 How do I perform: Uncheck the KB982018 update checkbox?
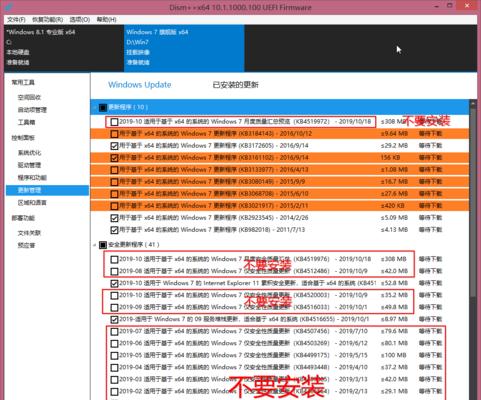tap(114, 230)
